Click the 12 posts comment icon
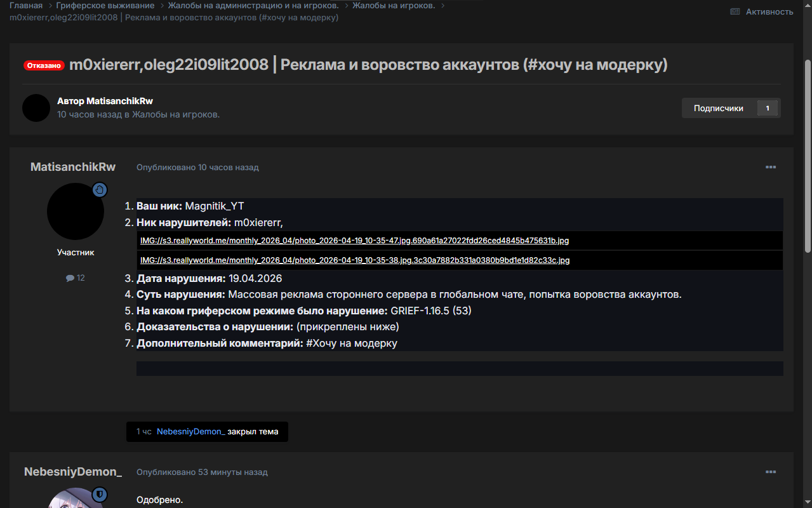 70,278
